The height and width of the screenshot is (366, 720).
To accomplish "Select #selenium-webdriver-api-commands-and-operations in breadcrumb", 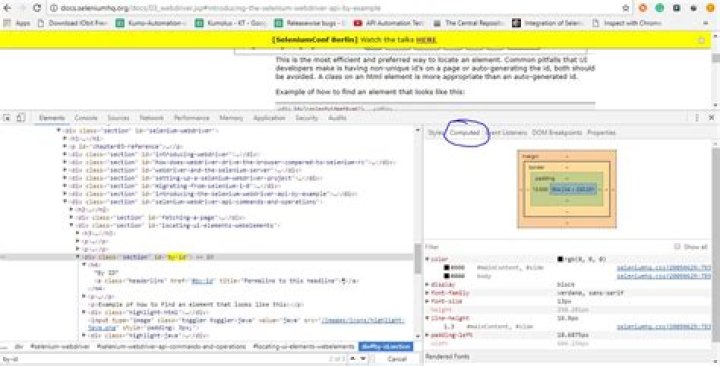I will pos(171,346).
